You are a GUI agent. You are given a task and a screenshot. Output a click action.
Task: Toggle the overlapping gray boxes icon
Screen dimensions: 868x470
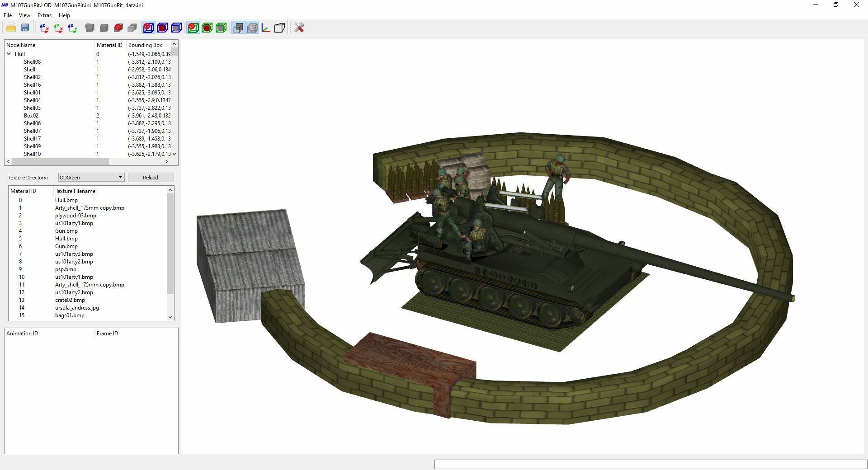[x=238, y=28]
